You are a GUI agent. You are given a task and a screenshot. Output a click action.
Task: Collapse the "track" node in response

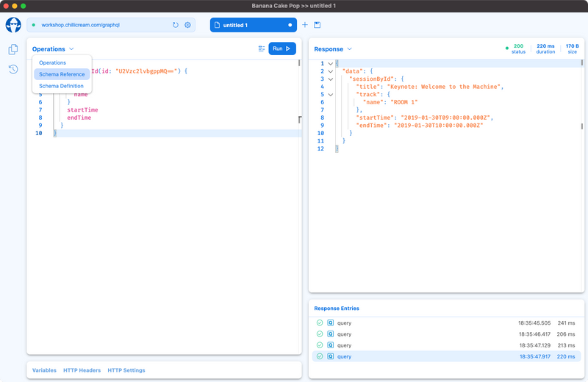coord(331,95)
